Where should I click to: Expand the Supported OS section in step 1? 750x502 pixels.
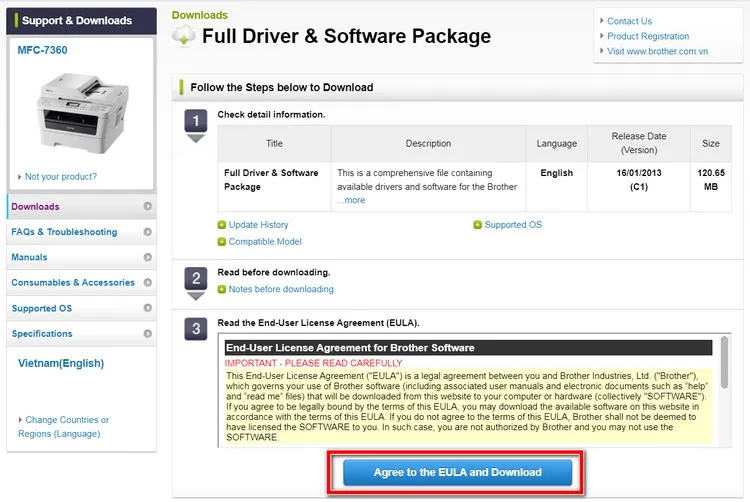(x=478, y=225)
